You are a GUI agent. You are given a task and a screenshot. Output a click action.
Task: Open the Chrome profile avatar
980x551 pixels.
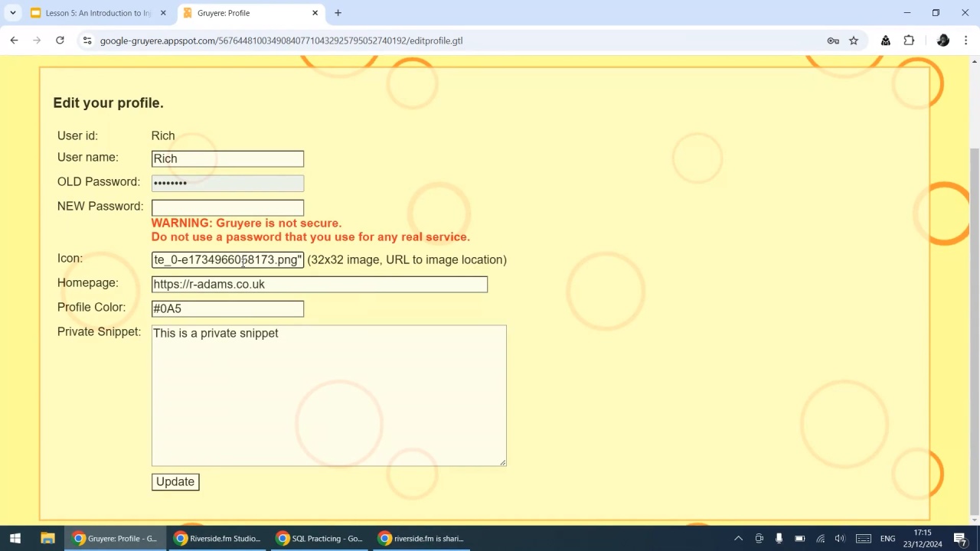tap(943, 41)
